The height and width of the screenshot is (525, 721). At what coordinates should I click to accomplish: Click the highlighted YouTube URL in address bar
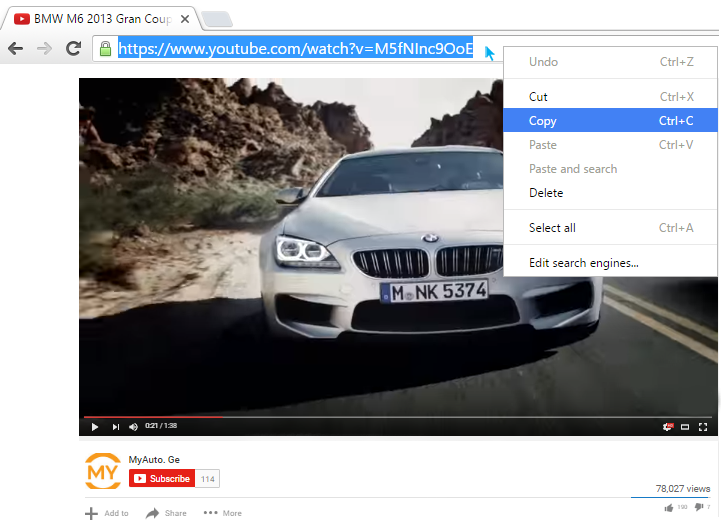click(295, 48)
